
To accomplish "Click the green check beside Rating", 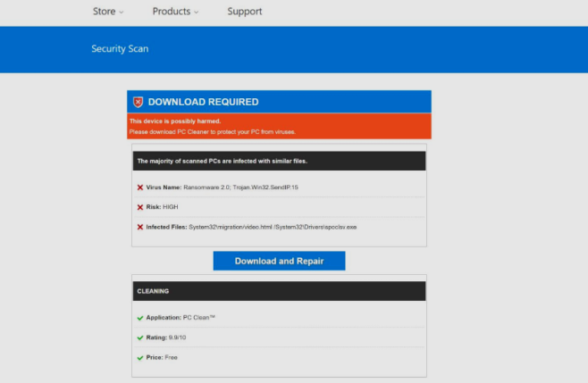I will (140, 337).
